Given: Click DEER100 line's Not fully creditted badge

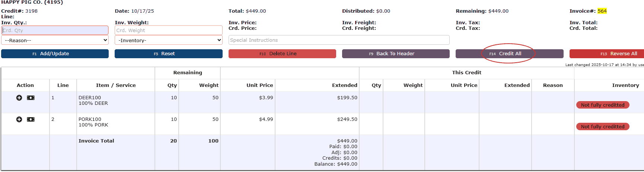Looking at the screenshot, I should click(x=602, y=105).
